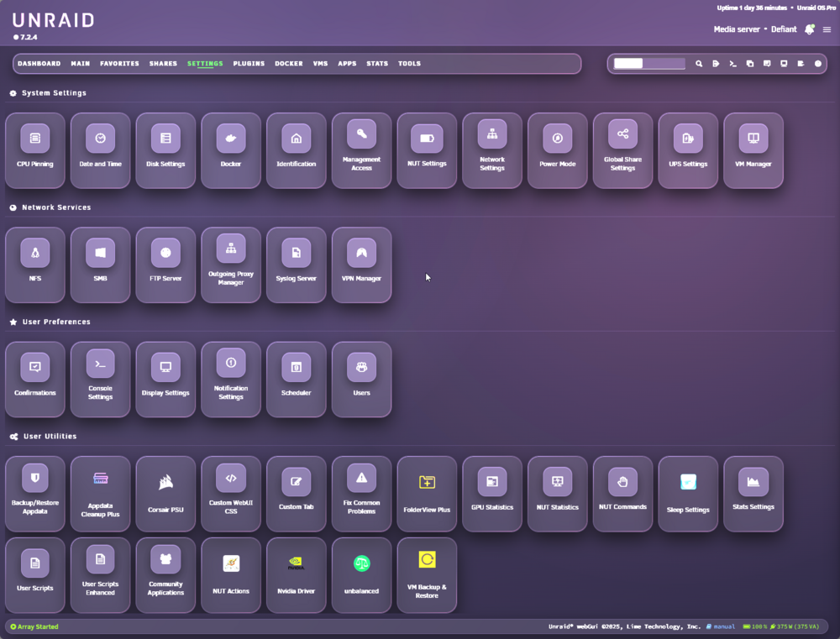This screenshot has height=639, width=840.
Task: Open Network Settings tile
Action: tap(492, 150)
